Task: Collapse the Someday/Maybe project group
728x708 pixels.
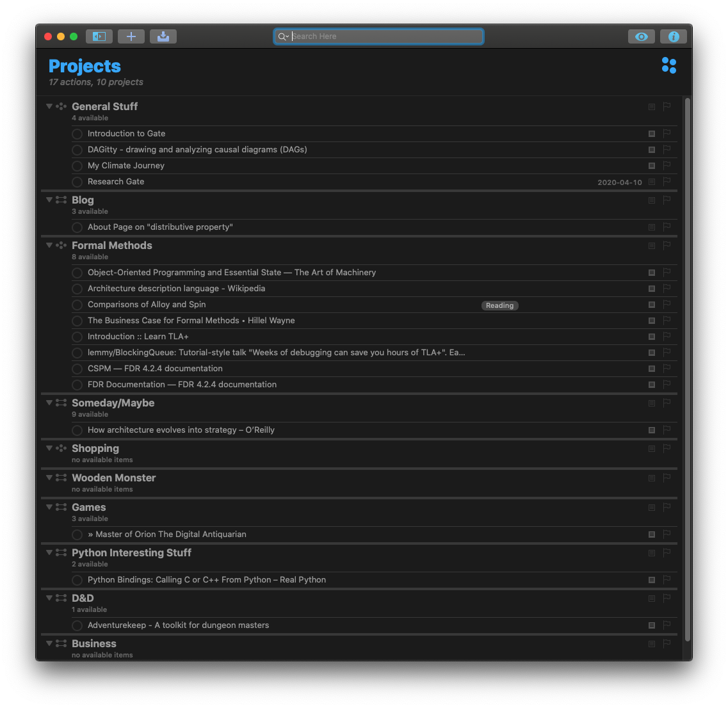Action: (x=49, y=403)
